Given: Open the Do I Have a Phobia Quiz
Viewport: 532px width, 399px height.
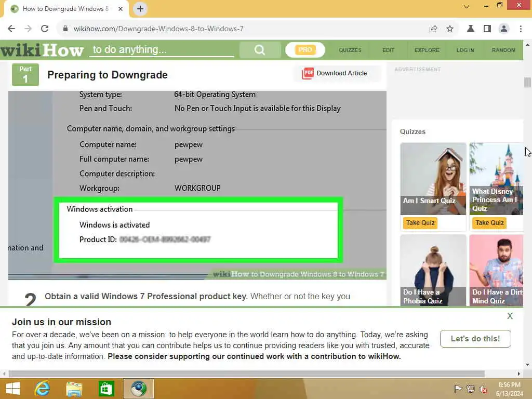Looking at the screenshot, I should (x=433, y=270).
